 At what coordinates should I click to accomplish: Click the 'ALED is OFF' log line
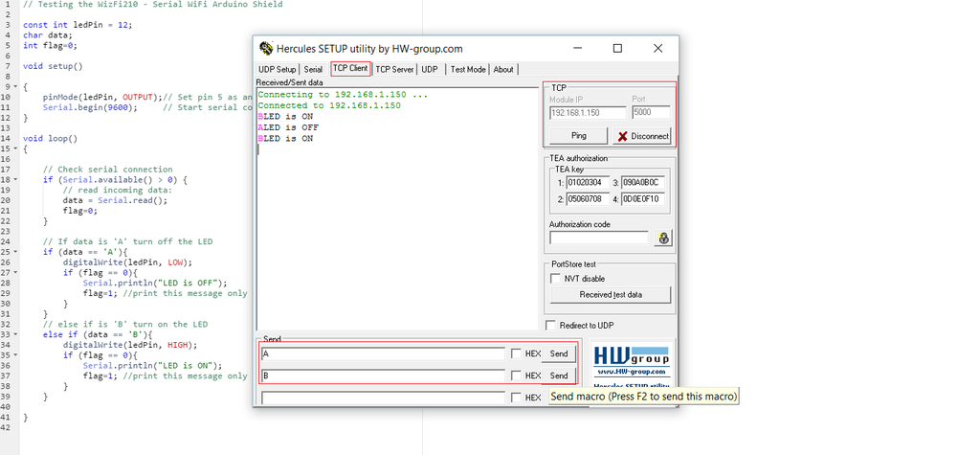tap(288, 127)
